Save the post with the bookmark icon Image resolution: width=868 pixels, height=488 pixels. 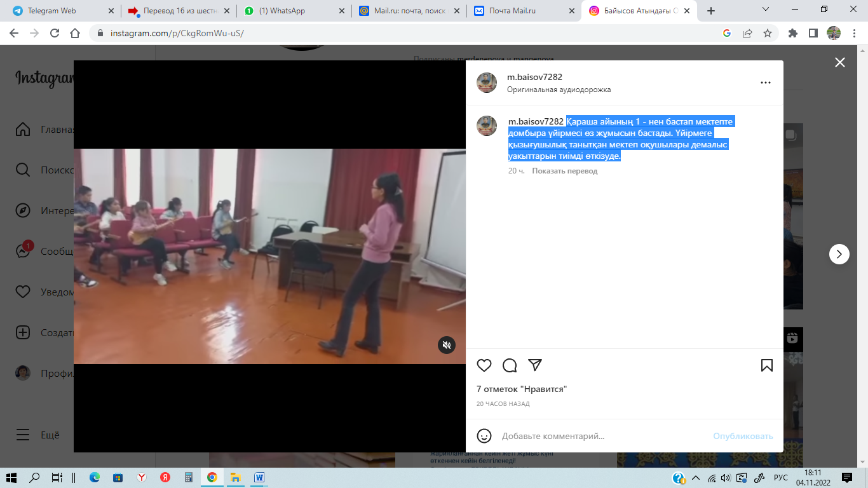coord(767,365)
